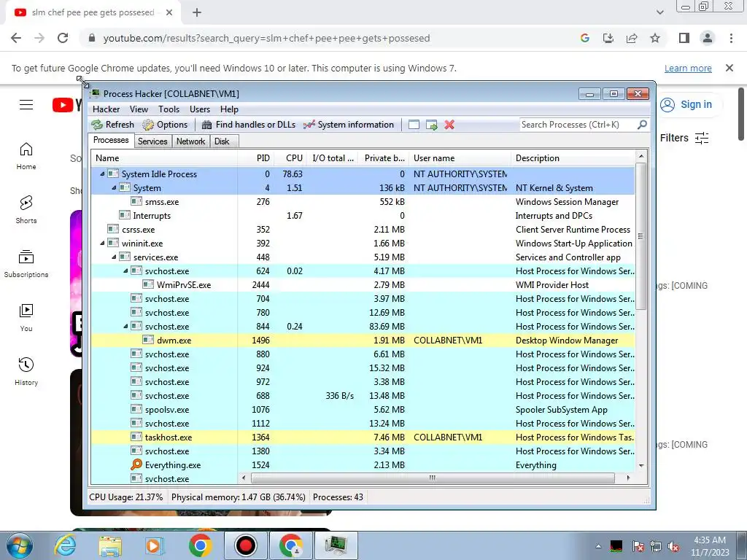The width and height of the screenshot is (747, 560).
Task: Collapse the System process node
Action: pos(114,188)
